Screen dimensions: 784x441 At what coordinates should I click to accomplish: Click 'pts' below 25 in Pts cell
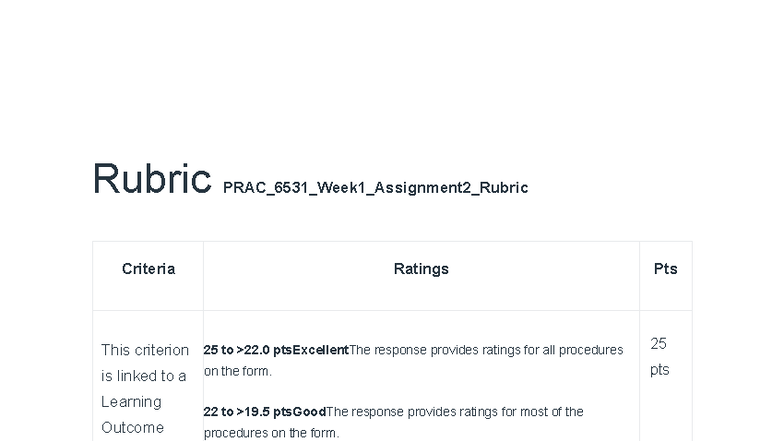tap(660, 370)
